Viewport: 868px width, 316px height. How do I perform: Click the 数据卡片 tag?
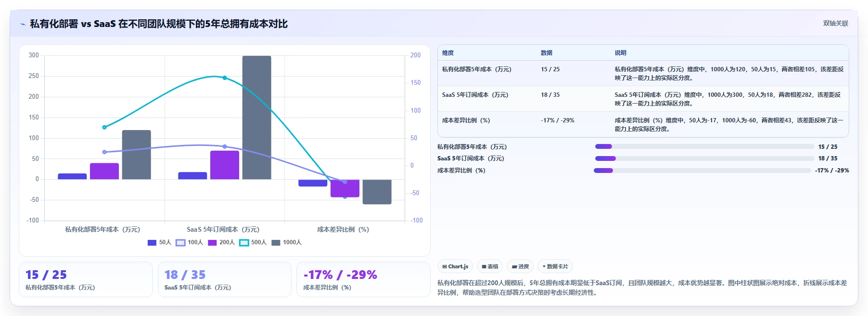pyautogui.click(x=555, y=266)
